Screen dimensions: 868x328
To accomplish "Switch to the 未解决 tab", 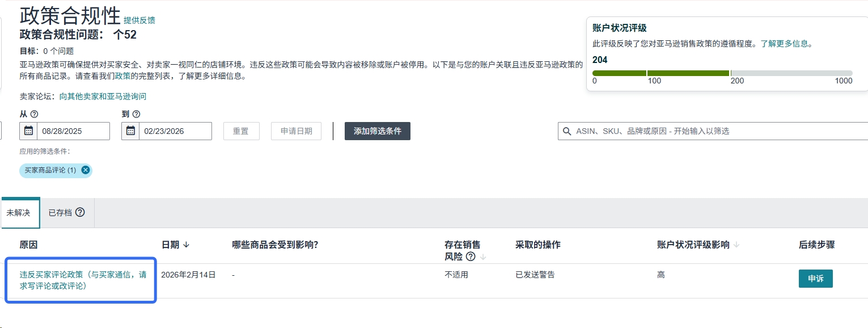I will [x=18, y=213].
